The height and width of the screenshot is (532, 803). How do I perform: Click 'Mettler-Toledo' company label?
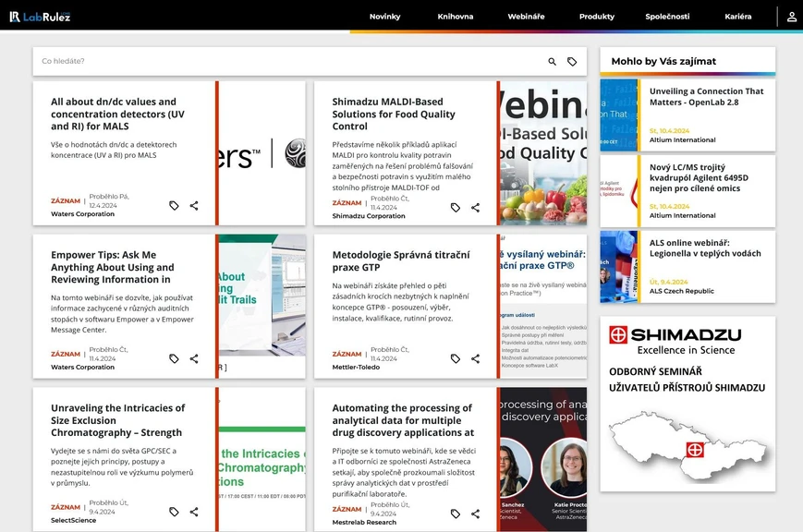pyautogui.click(x=356, y=367)
